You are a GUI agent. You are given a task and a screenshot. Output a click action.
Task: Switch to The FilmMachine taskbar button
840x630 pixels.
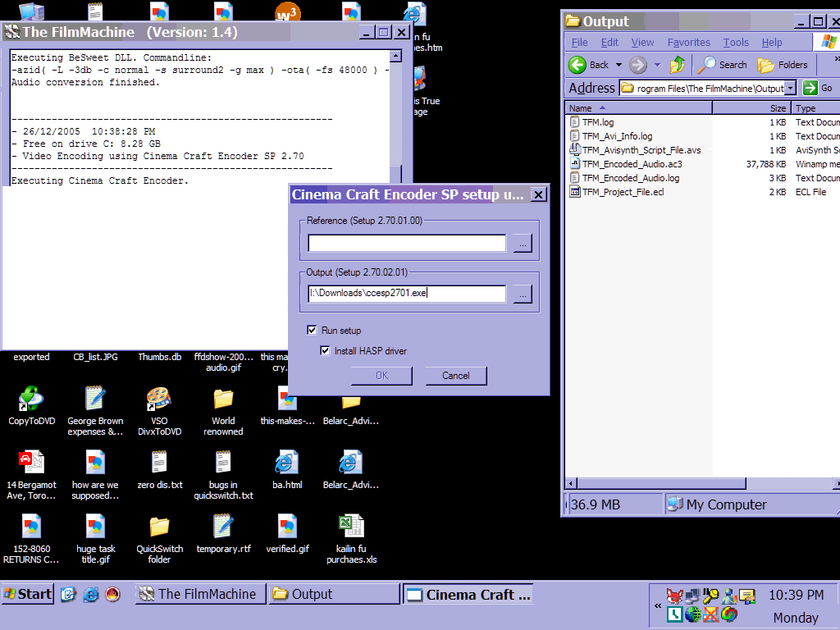tap(200, 594)
